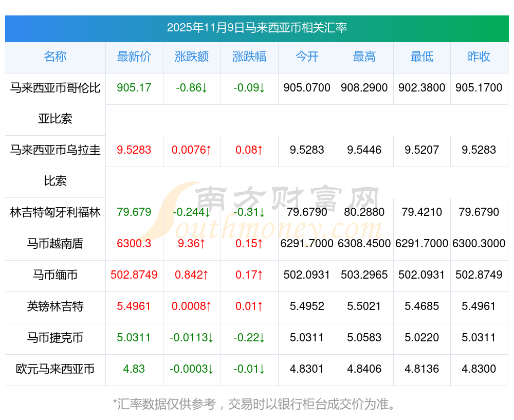Open the 马来西亚币乌拉圭比索 row name
This screenshot has height=420, width=514.
click(55, 166)
